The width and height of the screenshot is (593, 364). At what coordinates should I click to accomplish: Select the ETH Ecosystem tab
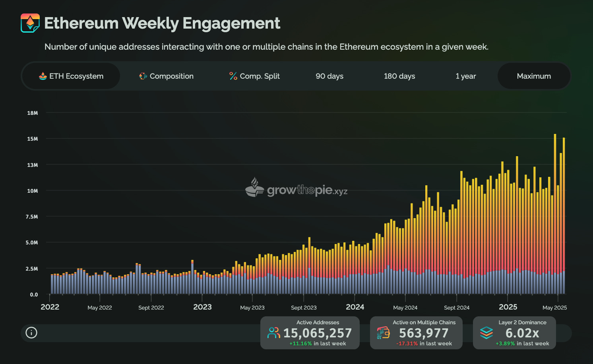coord(71,76)
